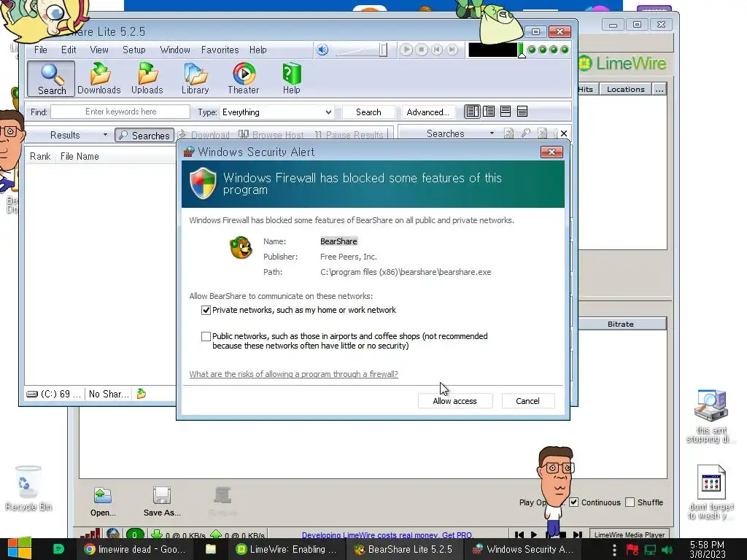The image size is (747, 560).
Task: Open the Uploads view in BearShare
Action: coord(147,79)
